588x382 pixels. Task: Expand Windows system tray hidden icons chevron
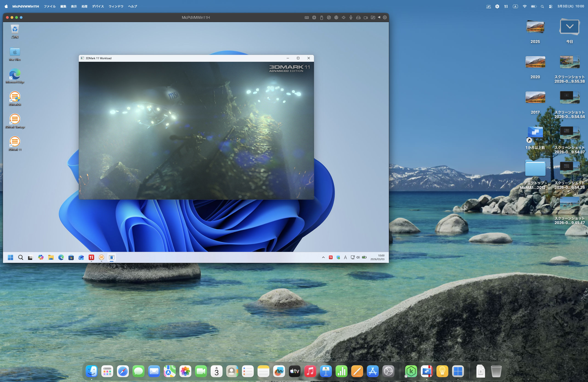tap(323, 257)
